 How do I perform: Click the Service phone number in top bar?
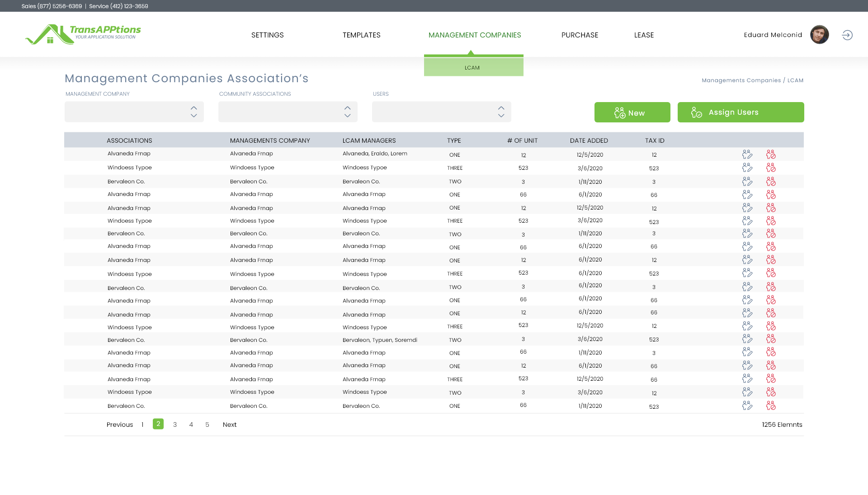pos(118,6)
